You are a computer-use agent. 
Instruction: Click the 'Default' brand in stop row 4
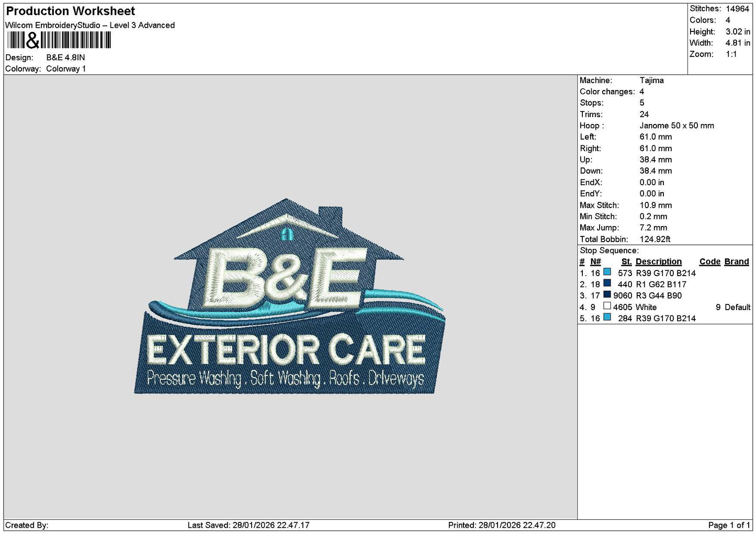(737, 307)
